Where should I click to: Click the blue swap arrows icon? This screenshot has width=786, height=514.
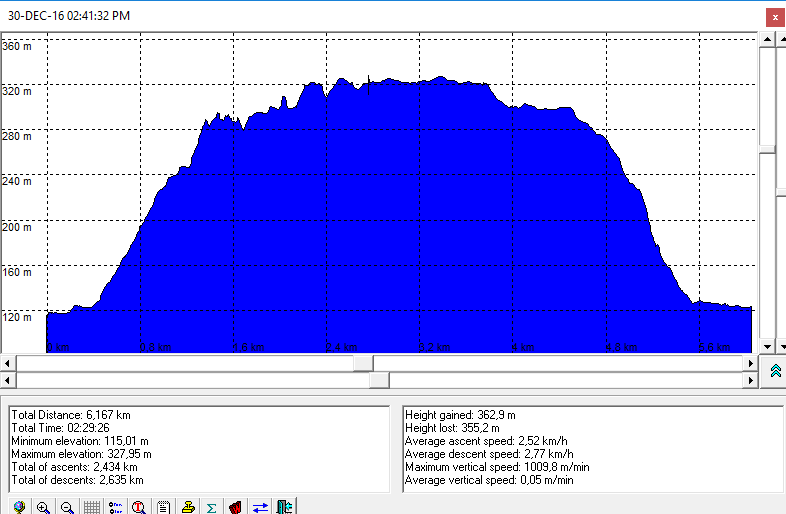(260, 507)
